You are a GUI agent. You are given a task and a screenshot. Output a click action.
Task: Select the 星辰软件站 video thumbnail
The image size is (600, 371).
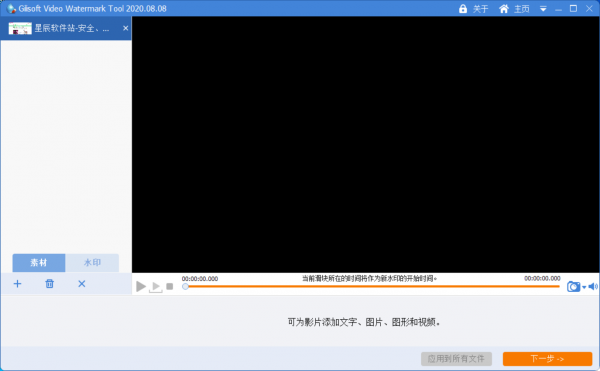tap(20, 28)
